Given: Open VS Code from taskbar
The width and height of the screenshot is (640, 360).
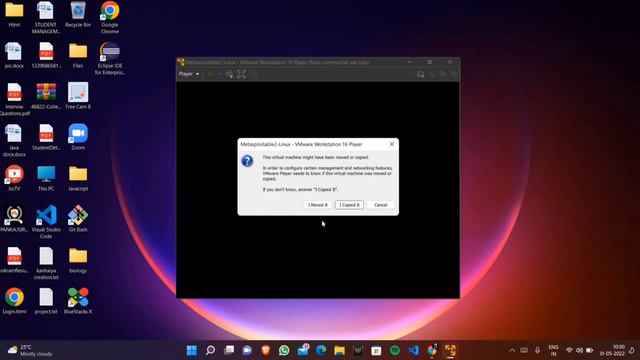Looking at the screenshot, I should [413, 350].
